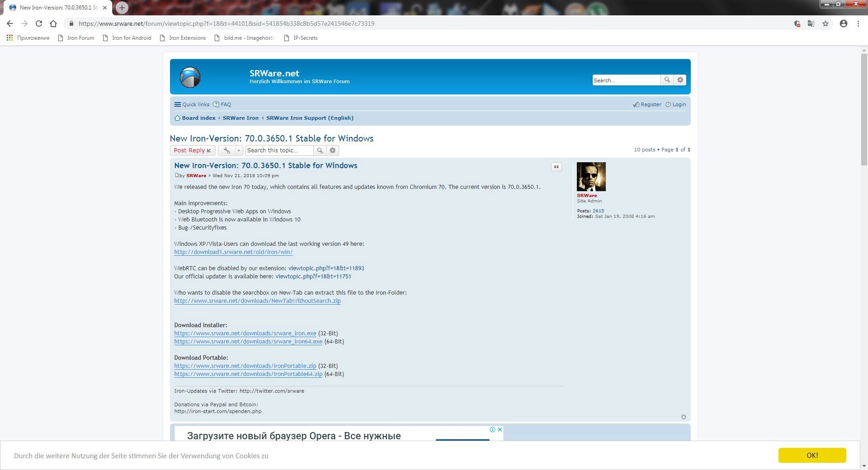868x470 pixels.
Task: Open SRWare author link in post byline
Action: 196,176
